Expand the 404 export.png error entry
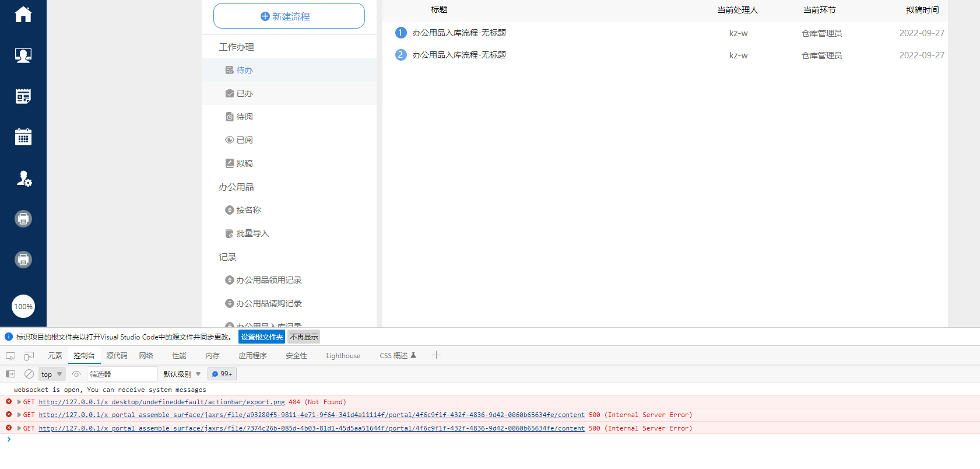 point(19,402)
